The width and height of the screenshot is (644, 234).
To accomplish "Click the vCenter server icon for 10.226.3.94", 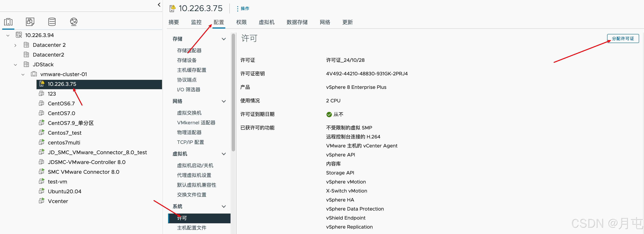I will (19, 35).
